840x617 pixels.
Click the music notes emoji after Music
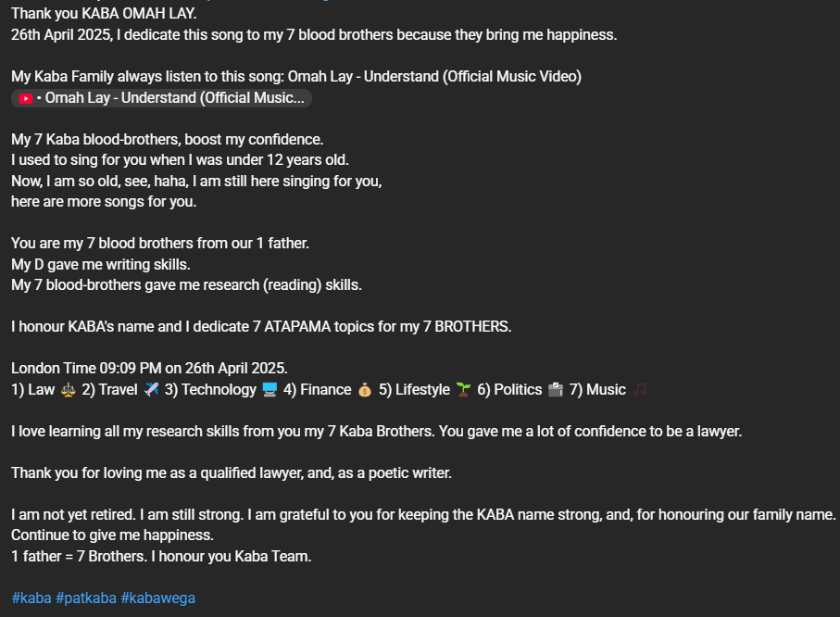(x=640, y=390)
